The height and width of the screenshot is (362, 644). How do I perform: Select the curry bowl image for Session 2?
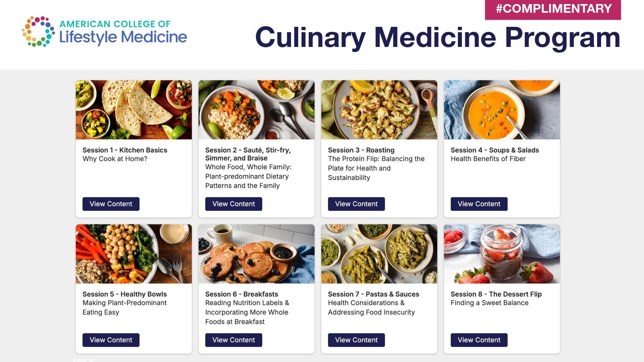click(257, 110)
